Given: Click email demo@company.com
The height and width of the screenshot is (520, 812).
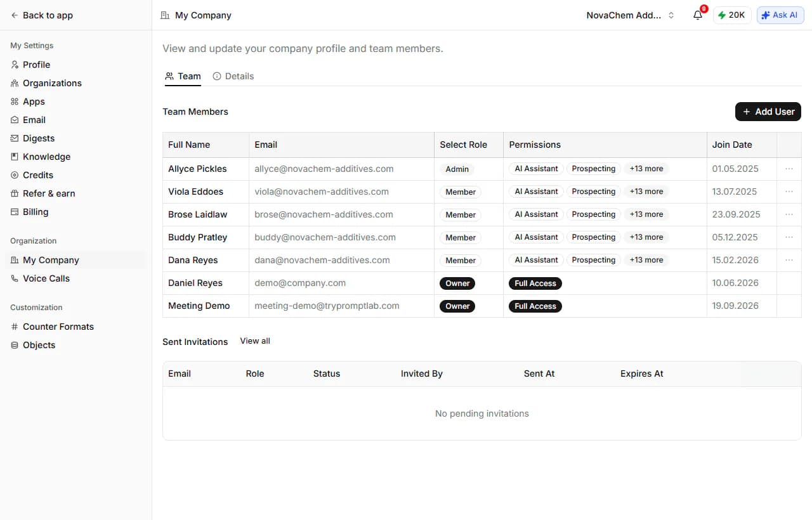Looking at the screenshot, I should [x=300, y=283].
